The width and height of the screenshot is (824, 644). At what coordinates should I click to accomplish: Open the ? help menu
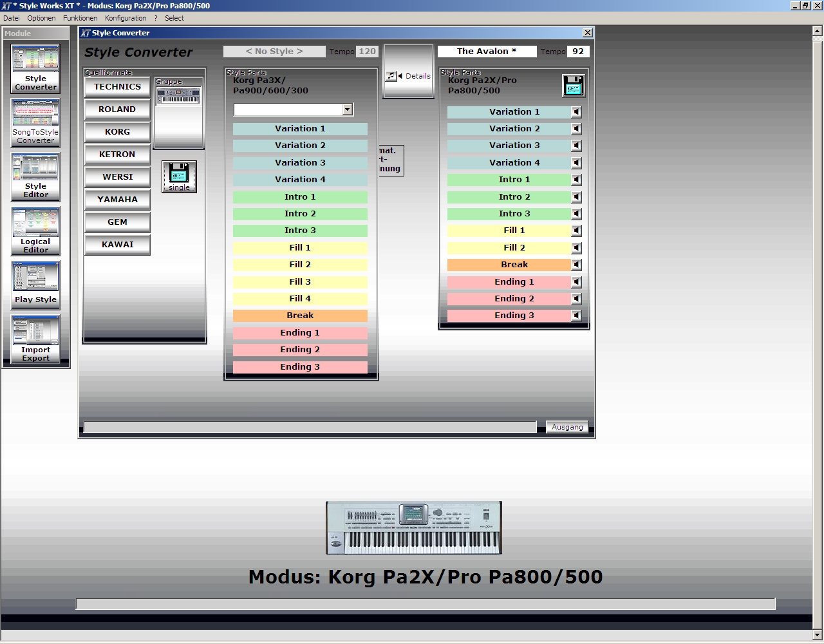tap(156, 18)
